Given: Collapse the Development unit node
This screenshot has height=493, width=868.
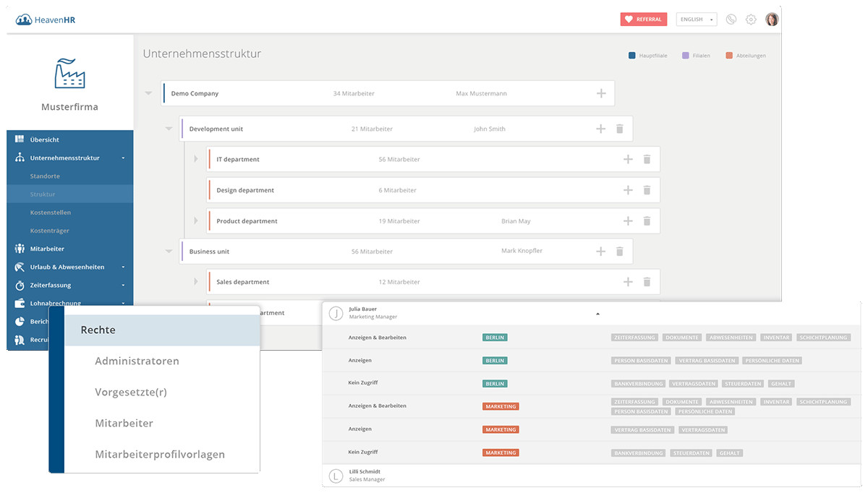Looking at the screenshot, I should (x=169, y=129).
